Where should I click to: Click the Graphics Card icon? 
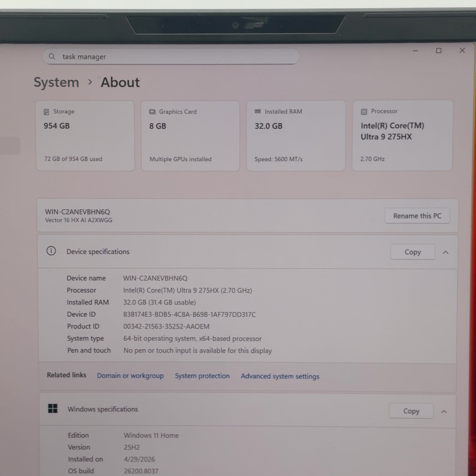point(152,112)
